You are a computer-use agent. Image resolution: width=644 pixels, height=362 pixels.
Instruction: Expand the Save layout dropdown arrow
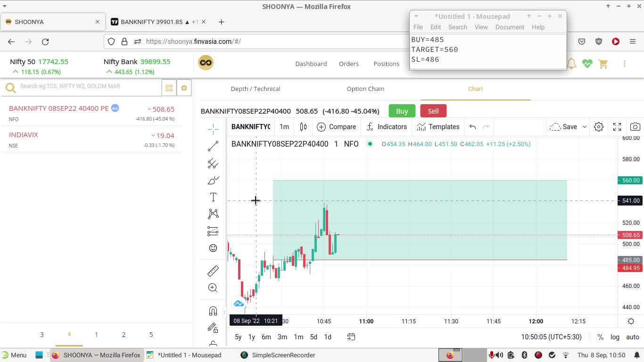pos(585,127)
